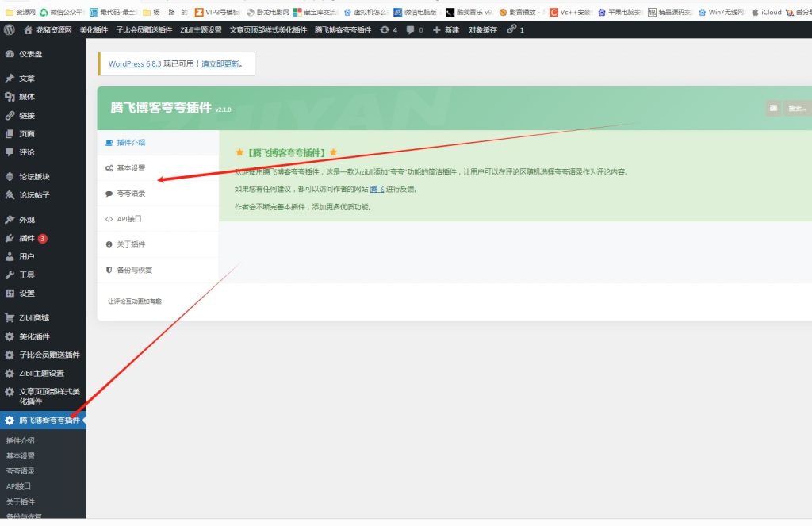Open 工具 tools in sidebar

point(26,275)
